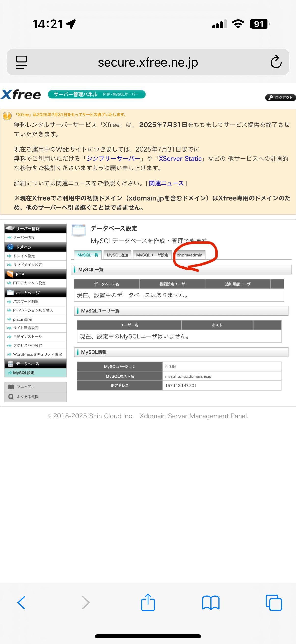Click the 関連ニュース link

point(166,183)
